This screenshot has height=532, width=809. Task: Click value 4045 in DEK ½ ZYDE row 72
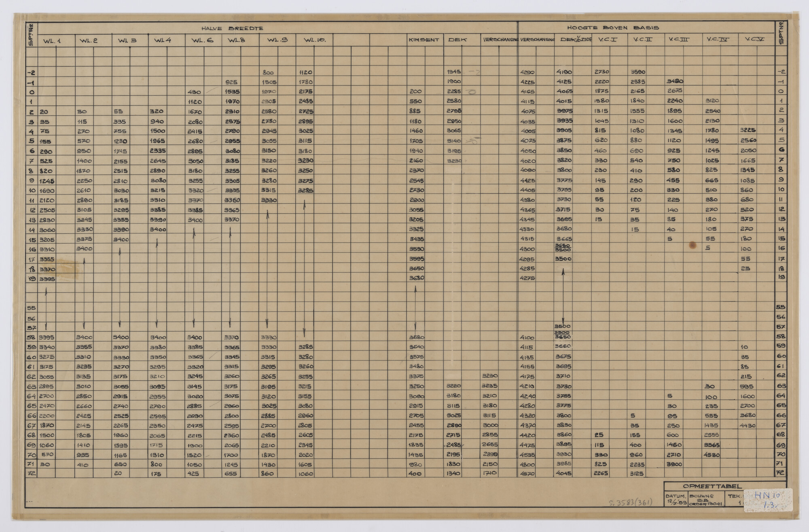[x=564, y=473]
